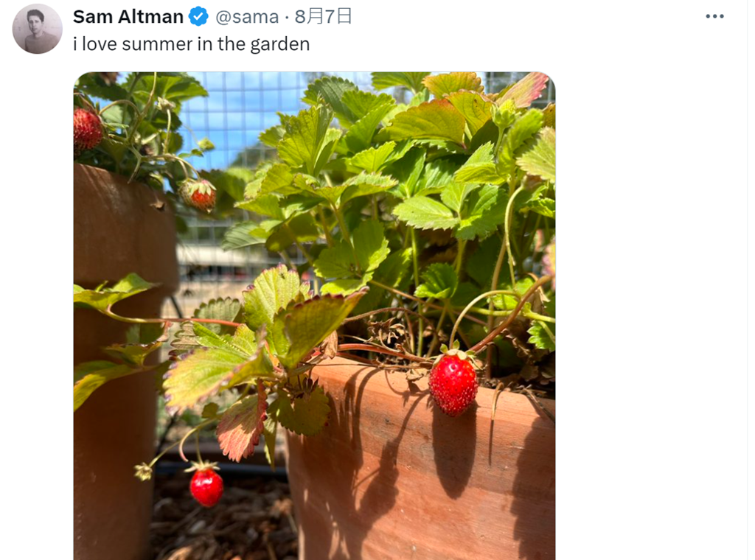Click the Sam Altman display name
The image size is (755, 560).
pos(128,17)
